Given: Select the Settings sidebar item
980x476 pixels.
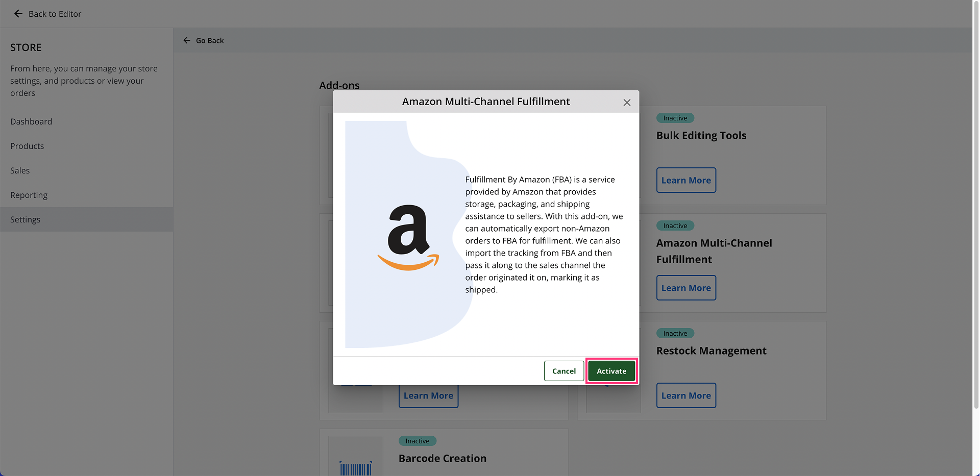Looking at the screenshot, I should coord(86,219).
